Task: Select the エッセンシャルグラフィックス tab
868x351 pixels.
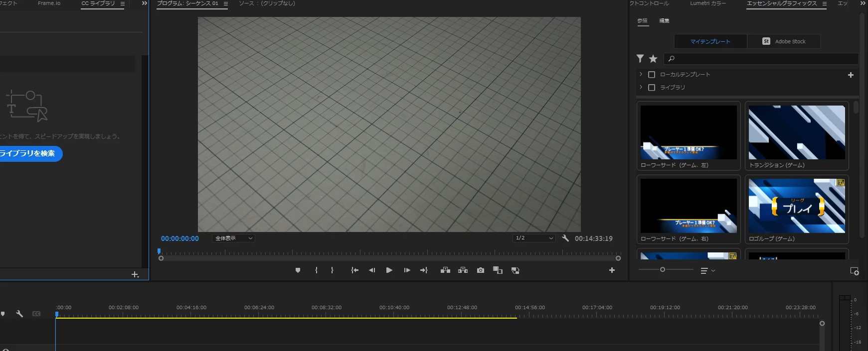Action: click(782, 3)
